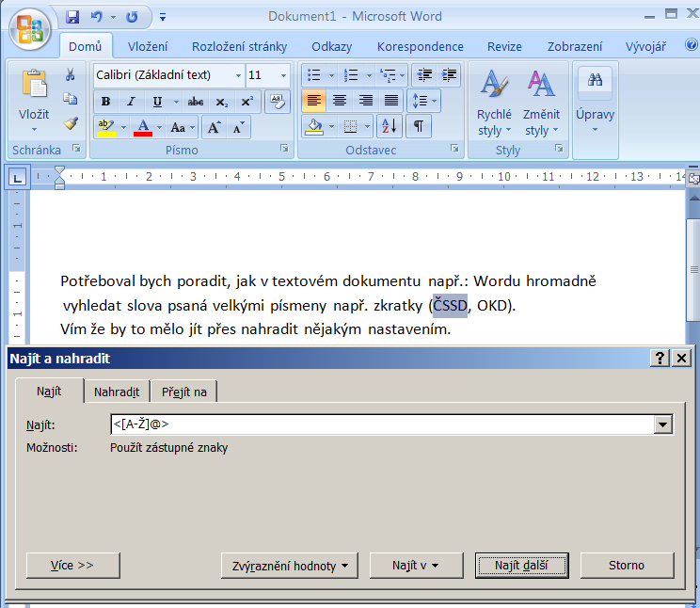Click the dialog help question mark button
The image size is (700, 608).
point(660,358)
